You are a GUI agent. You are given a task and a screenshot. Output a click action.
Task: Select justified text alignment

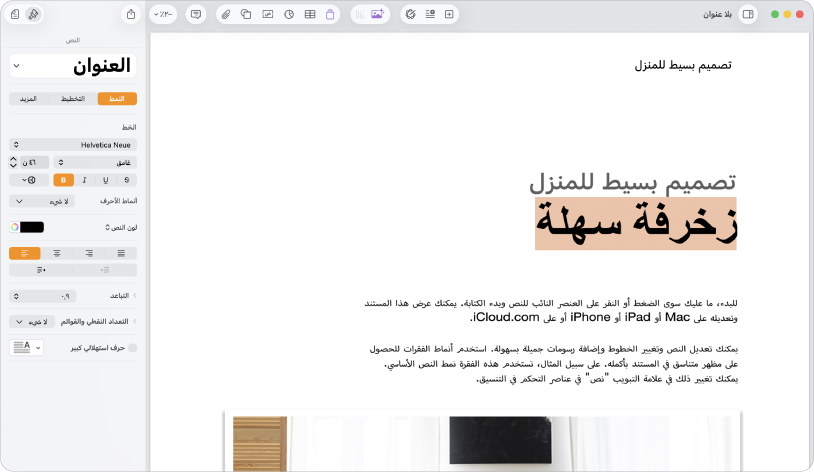[121, 253]
